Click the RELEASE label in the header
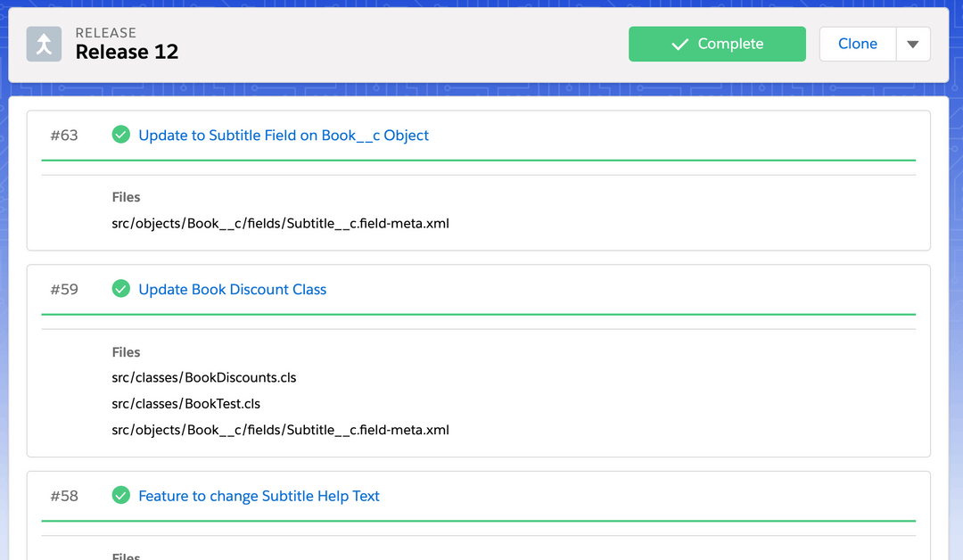The image size is (963, 560). (x=105, y=32)
